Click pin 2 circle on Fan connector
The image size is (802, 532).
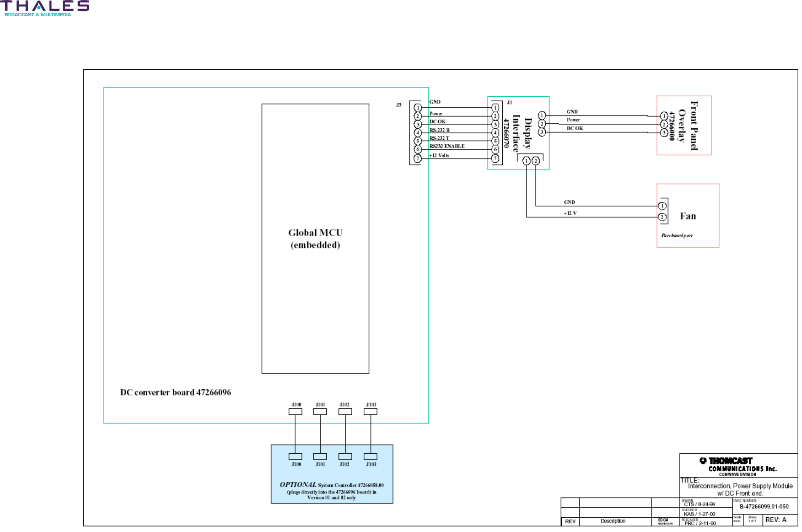pyautogui.click(x=662, y=217)
